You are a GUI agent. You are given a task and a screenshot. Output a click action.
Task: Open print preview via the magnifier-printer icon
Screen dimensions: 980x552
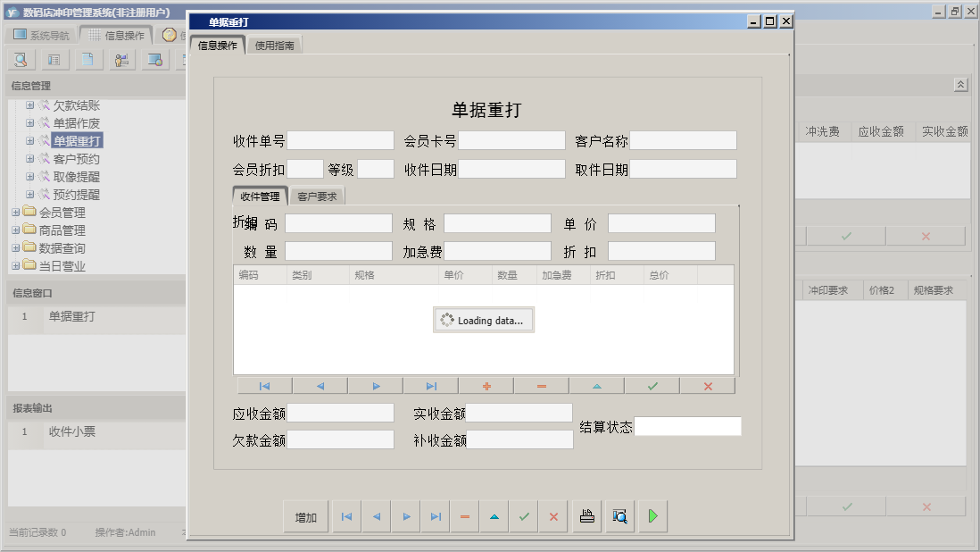click(619, 515)
